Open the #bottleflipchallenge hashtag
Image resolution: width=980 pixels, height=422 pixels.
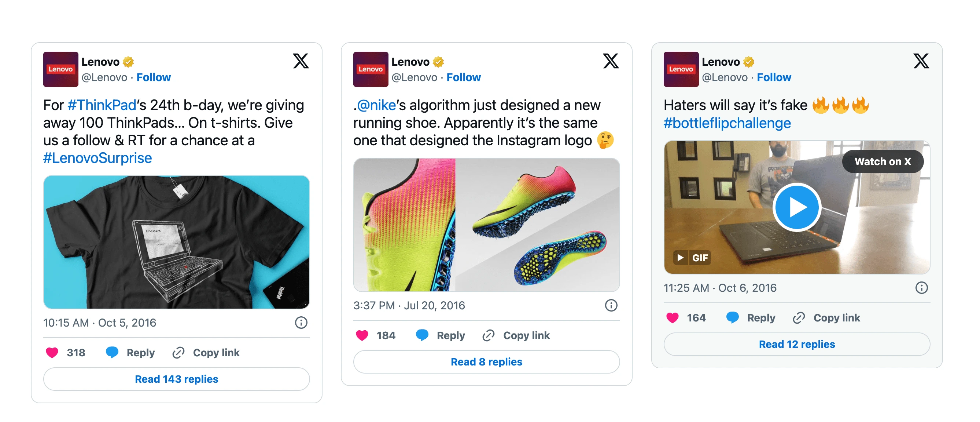tap(727, 123)
